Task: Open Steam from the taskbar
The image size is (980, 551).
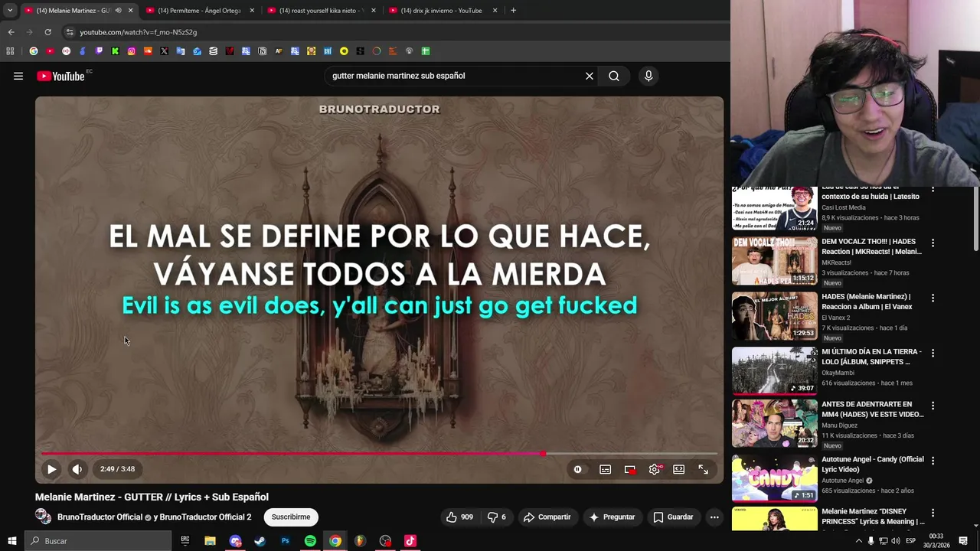Action: [260, 541]
